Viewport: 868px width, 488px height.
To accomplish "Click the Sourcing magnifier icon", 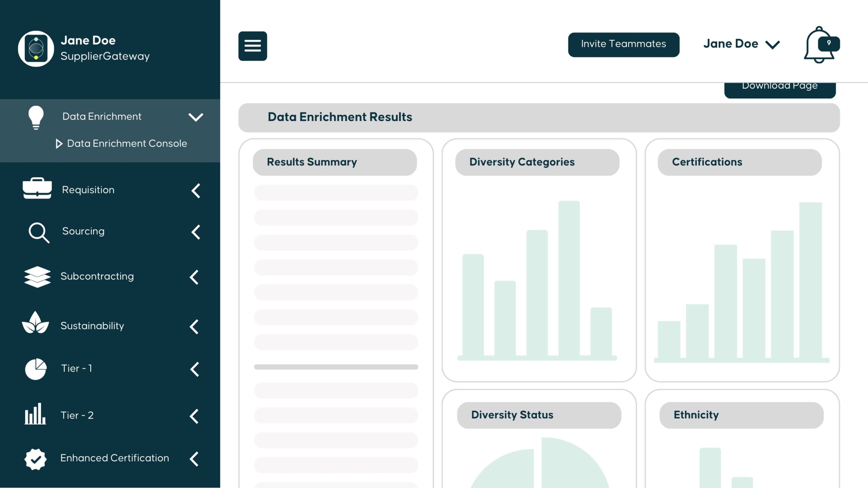I will click(39, 233).
